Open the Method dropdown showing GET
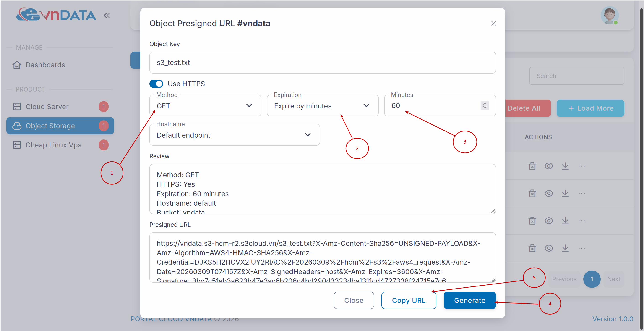The image size is (644, 331). (x=205, y=106)
